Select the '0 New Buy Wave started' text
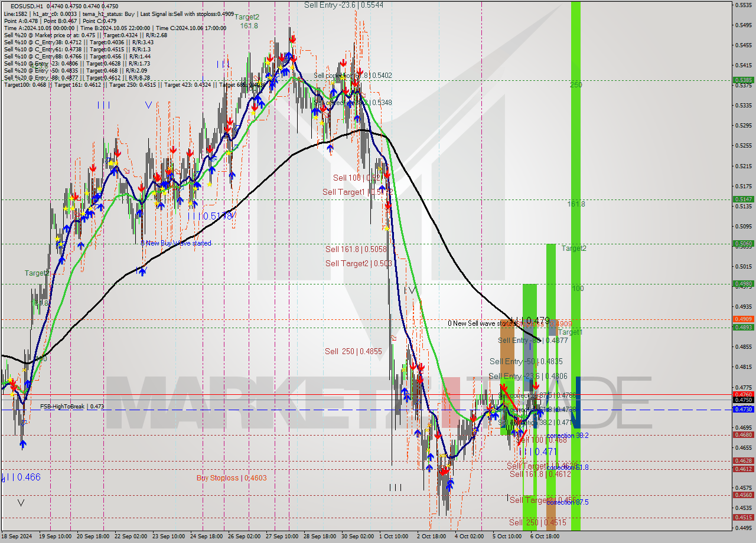This screenshot has width=756, height=543. (176, 243)
